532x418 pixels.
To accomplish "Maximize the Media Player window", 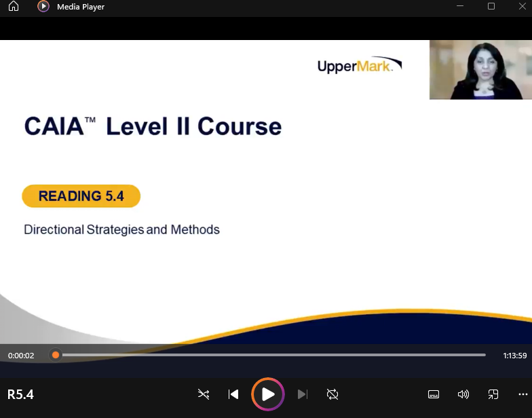I will pyautogui.click(x=491, y=6).
